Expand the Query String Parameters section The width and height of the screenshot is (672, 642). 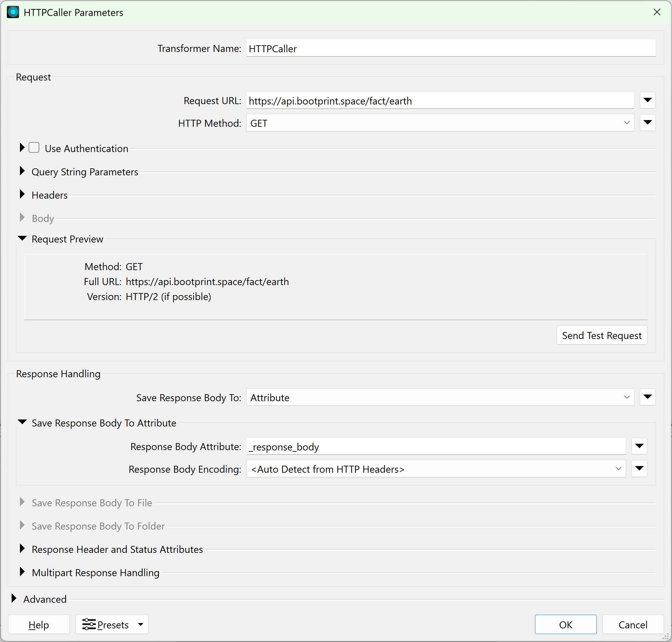point(22,171)
